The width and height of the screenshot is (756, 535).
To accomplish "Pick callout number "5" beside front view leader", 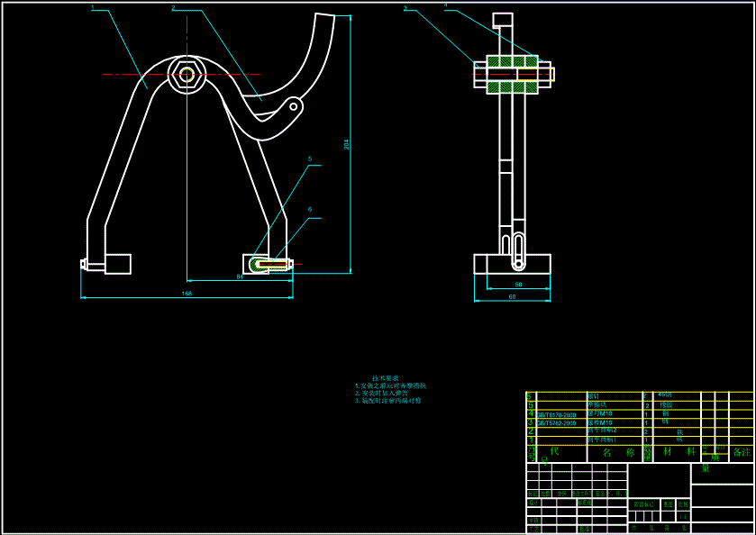I will pos(310,159).
